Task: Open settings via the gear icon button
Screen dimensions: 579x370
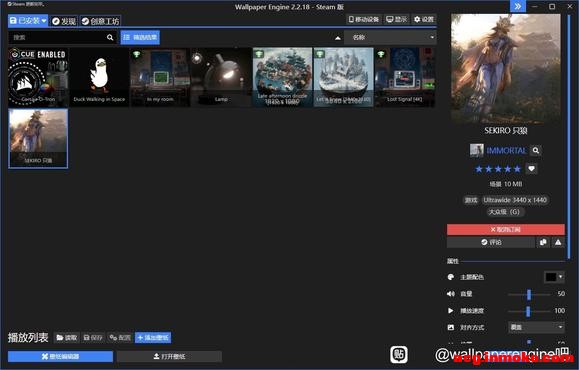Action: point(424,19)
